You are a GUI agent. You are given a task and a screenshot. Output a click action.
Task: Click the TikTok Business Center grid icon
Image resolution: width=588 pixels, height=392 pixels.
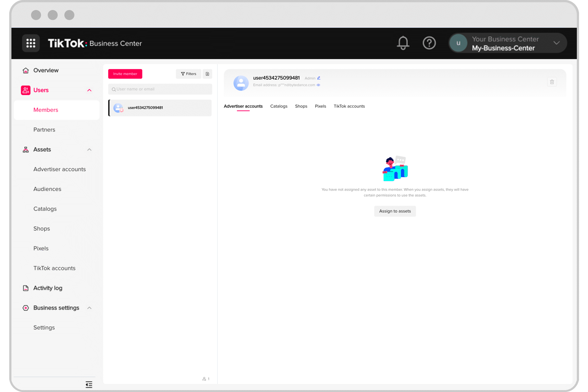tap(30, 43)
